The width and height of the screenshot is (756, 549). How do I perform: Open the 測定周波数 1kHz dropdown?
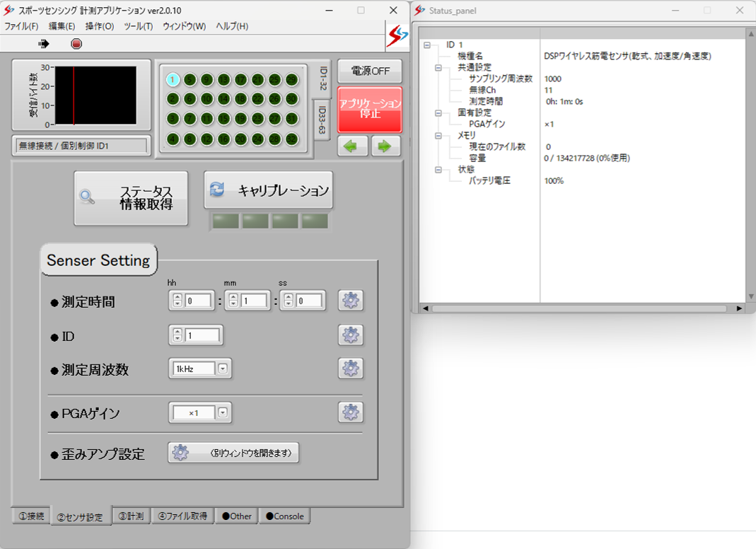tap(223, 369)
